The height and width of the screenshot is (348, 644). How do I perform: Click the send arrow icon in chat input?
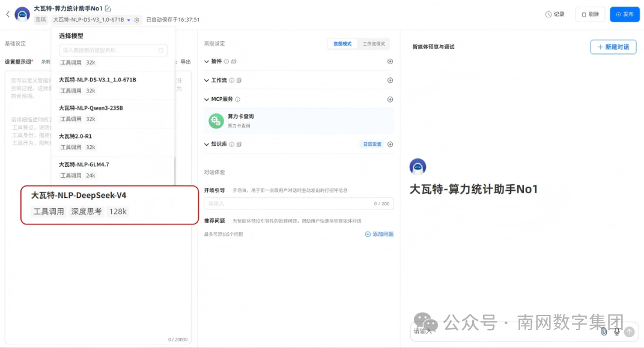(x=630, y=332)
